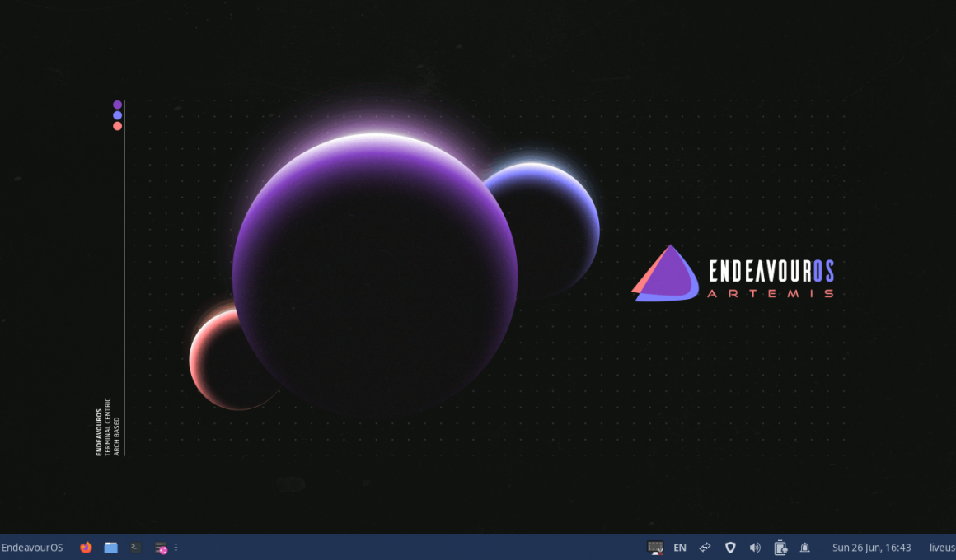
Task: Open the Xfce Terminal from the taskbar
Action: point(134,547)
